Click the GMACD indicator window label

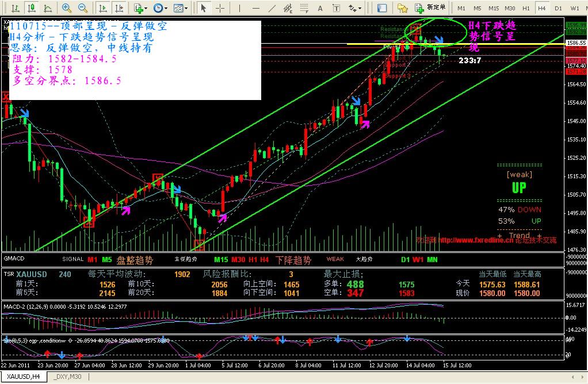14,259
